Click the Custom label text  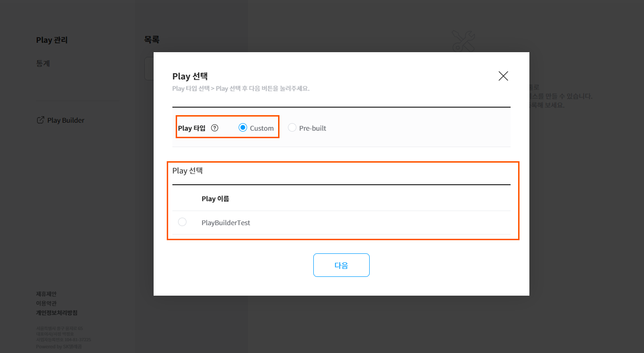[262, 128]
